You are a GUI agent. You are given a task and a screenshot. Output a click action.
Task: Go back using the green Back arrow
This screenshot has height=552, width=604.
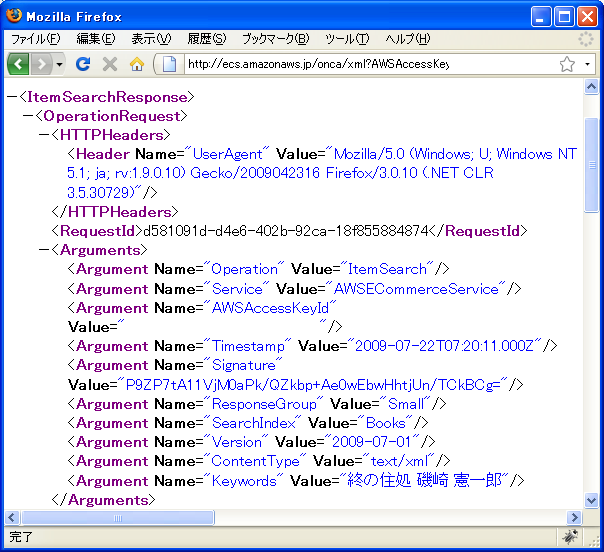point(18,64)
